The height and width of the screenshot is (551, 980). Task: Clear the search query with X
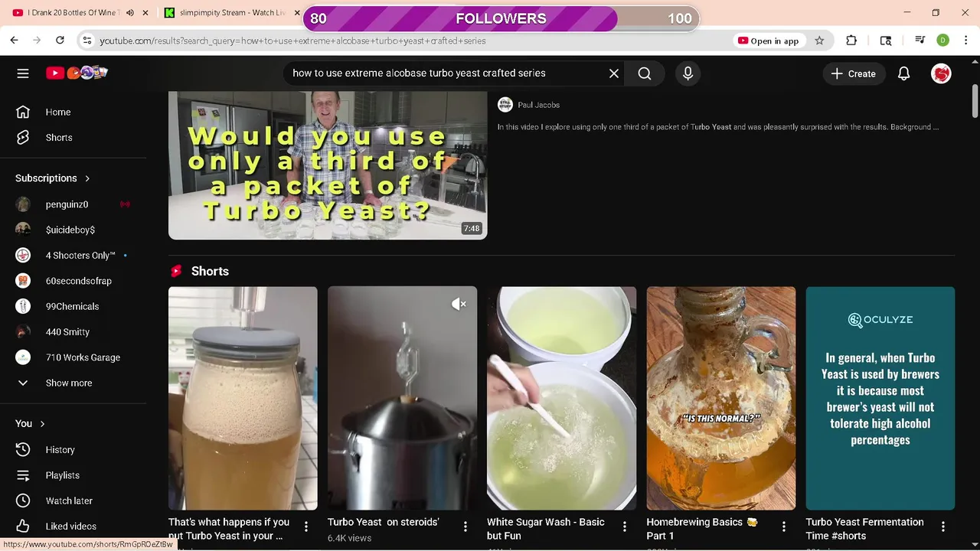click(x=614, y=73)
